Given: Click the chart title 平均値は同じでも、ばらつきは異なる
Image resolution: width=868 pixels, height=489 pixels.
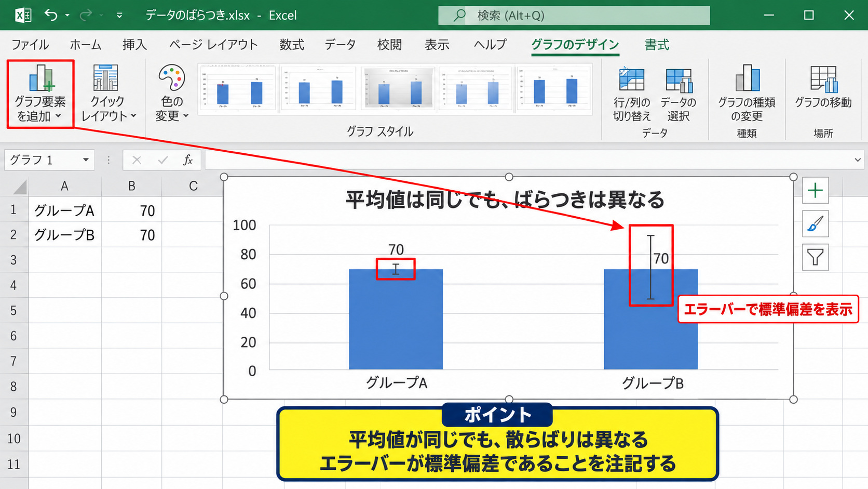Looking at the screenshot, I should (505, 200).
